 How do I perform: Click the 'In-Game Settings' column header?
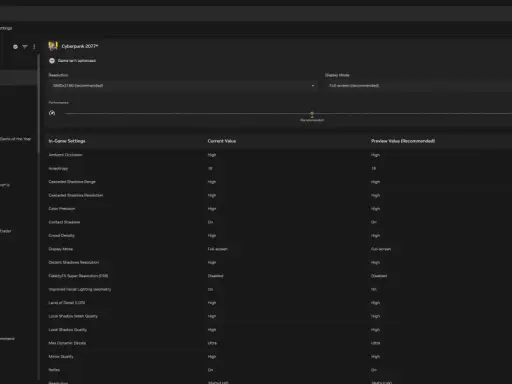pos(67,141)
